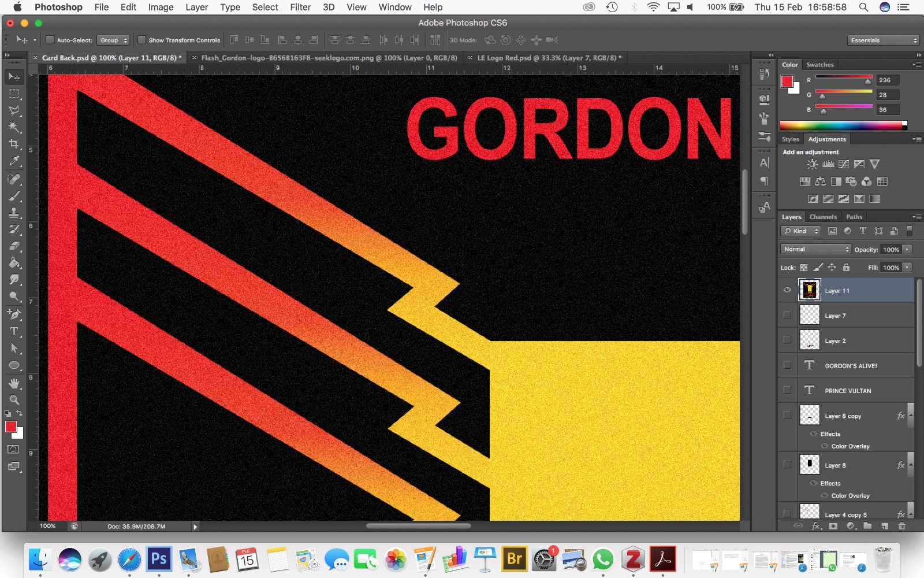Open the Normal blend mode dropdown

[x=815, y=249]
